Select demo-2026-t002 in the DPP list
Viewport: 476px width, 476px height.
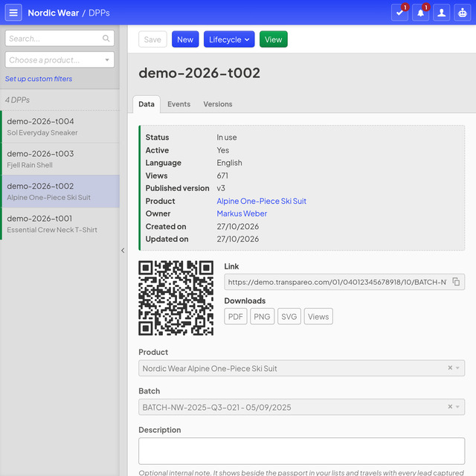click(60, 191)
